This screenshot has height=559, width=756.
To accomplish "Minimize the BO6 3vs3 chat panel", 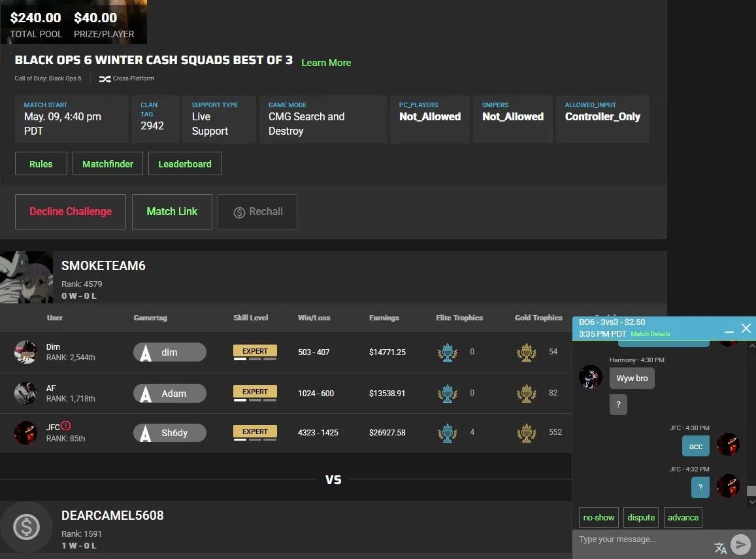I will click(729, 331).
